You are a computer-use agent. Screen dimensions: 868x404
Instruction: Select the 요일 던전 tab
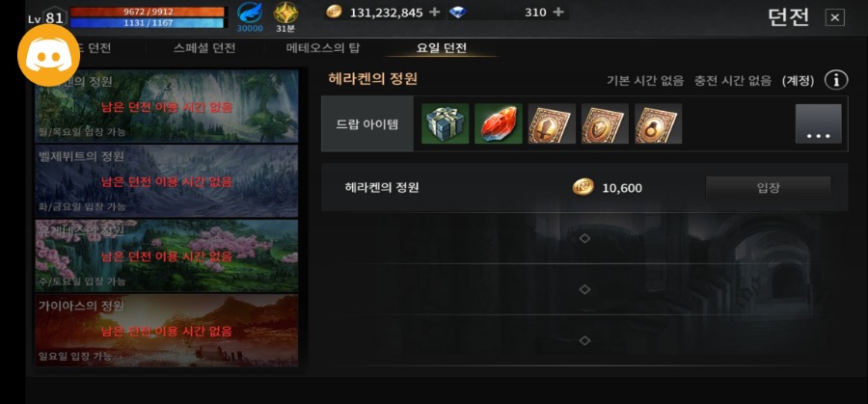pos(441,48)
